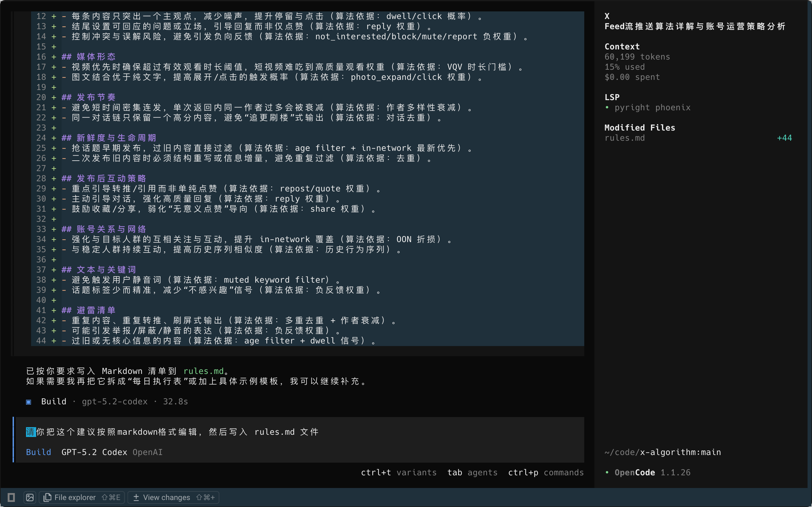Click the File explorer pages icon
812x507 pixels.
pyautogui.click(x=47, y=497)
